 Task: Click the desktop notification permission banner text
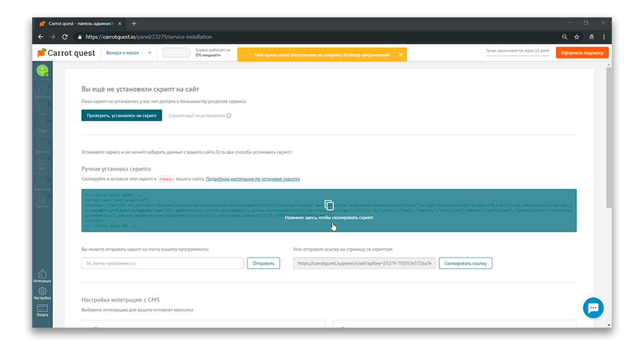321,55
